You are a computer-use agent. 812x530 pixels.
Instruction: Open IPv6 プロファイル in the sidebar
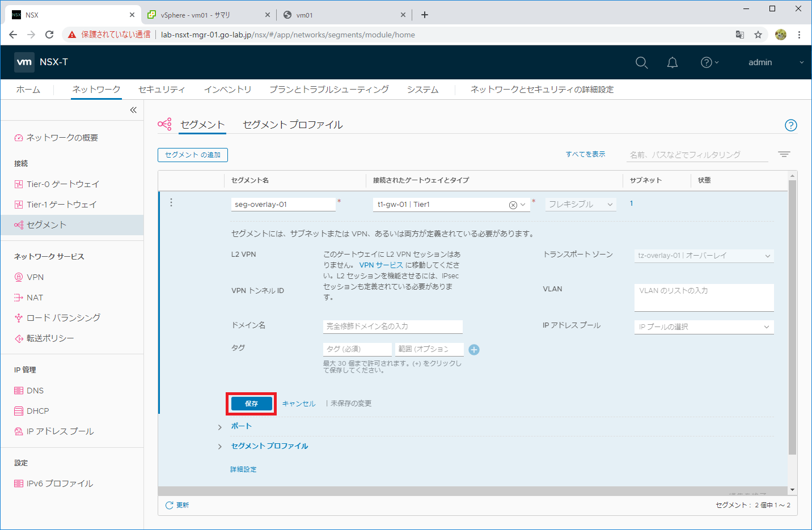pyautogui.click(x=60, y=484)
